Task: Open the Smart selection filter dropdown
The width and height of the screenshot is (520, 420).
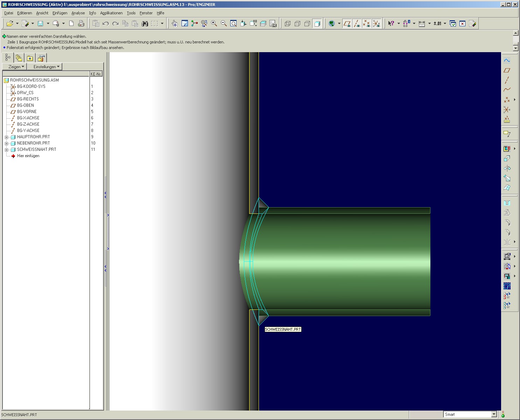Action: coord(494,414)
